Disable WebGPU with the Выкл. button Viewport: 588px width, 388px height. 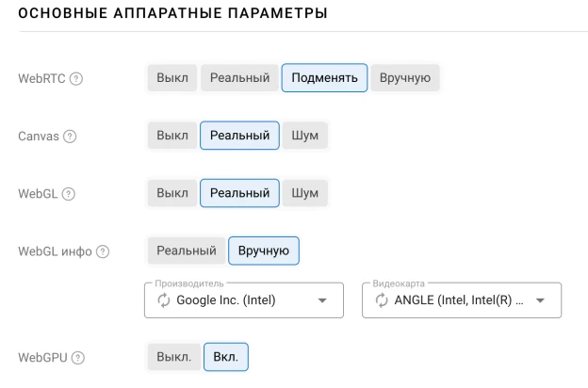pos(174,357)
